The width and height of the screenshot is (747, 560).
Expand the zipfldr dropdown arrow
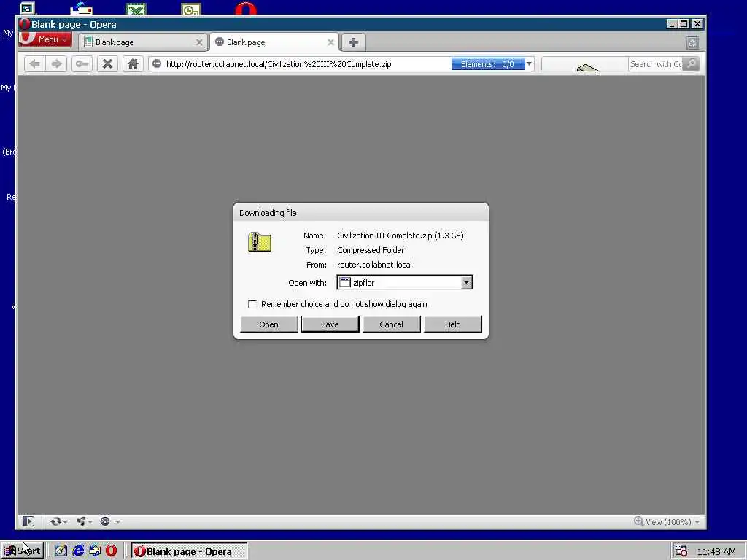click(466, 282)
